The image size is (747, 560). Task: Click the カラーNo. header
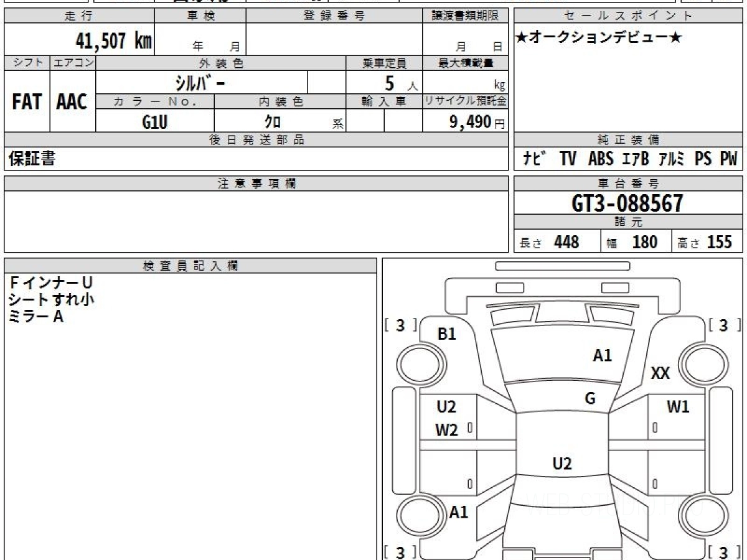click(155, 101)
